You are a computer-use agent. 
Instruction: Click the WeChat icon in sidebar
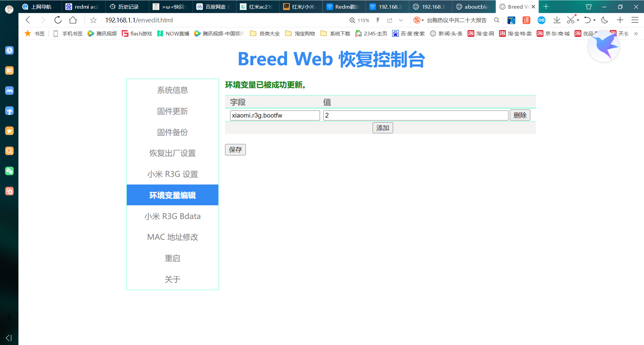[x=9, y=171]
